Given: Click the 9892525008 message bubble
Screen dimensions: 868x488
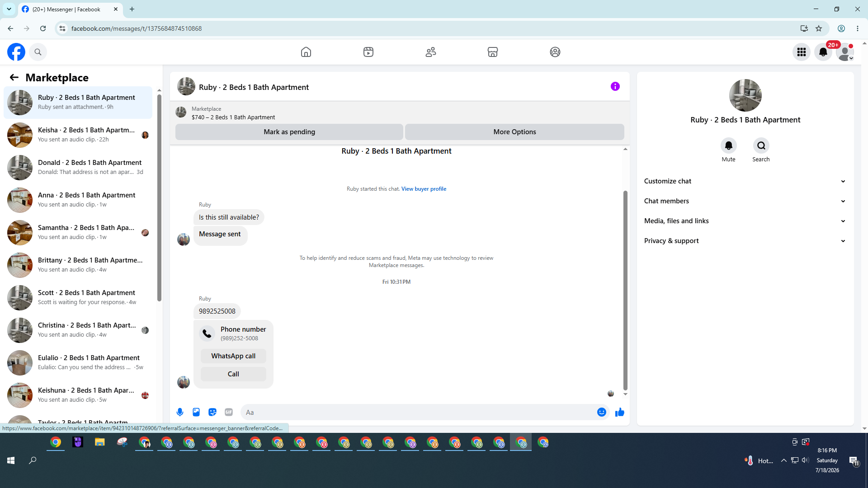Looking at the screenshot, I should (x=217, y=311).
